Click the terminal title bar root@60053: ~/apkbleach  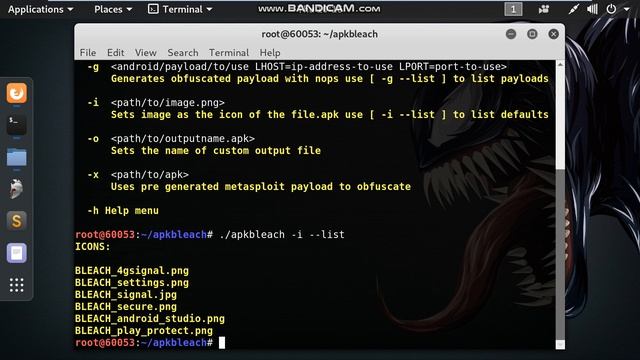320,34
